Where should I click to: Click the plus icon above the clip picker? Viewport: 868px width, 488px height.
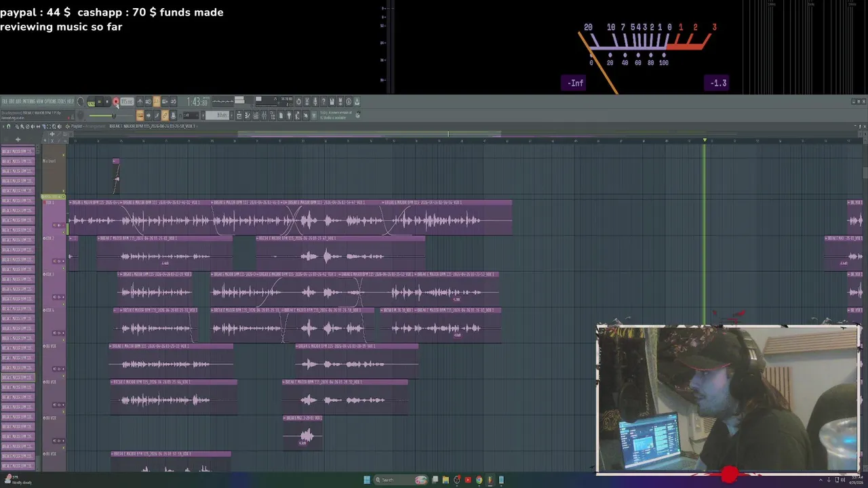point(18,139)
